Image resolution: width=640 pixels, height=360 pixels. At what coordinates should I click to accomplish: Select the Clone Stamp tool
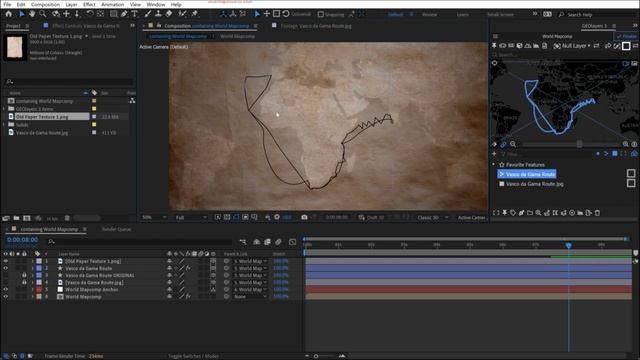[158, 14]
